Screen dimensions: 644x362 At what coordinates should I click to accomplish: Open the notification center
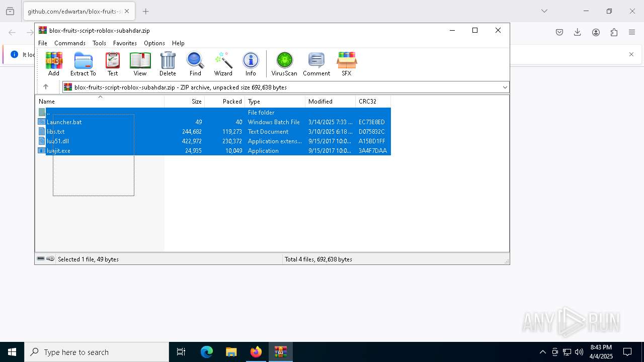tap(627, 352)
